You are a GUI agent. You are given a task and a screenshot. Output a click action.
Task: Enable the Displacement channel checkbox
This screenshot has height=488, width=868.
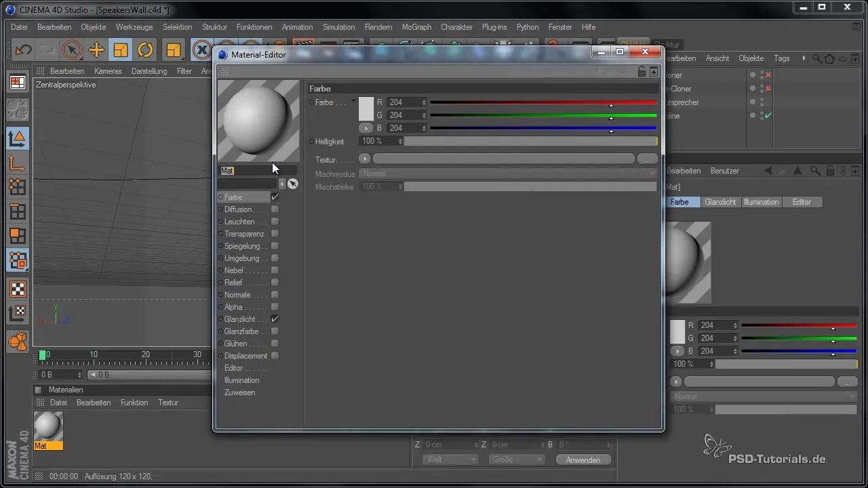tap(275, 356)
